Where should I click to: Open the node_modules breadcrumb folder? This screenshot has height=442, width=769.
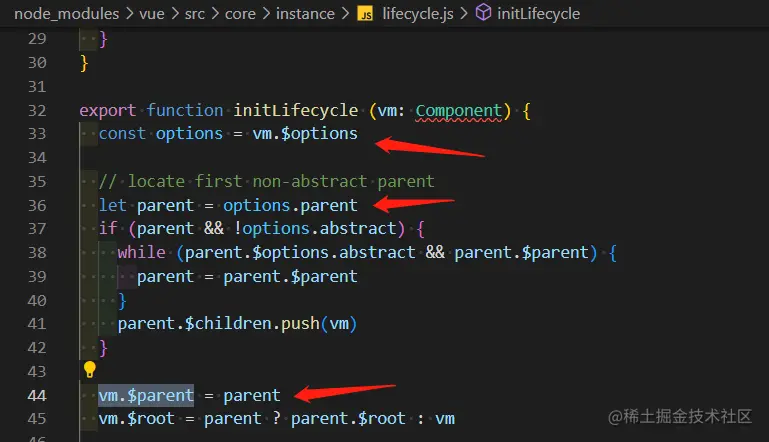pos(62,14)
